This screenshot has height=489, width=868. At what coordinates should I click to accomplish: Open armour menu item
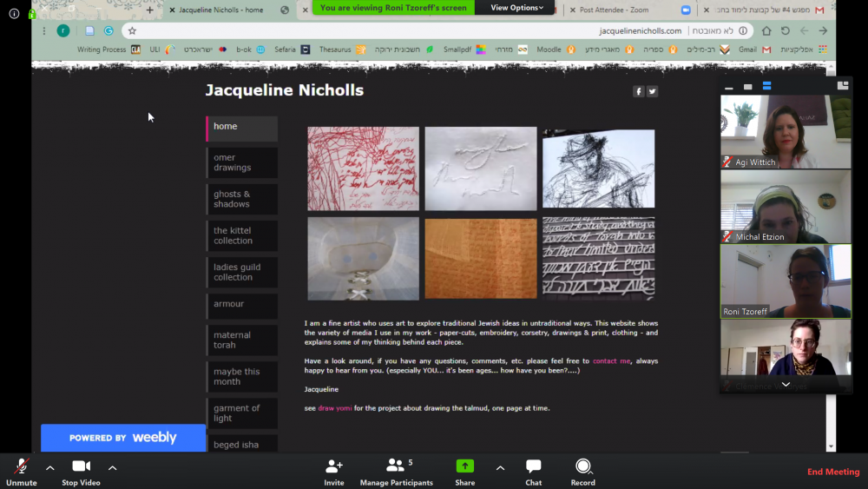(242, 307)
